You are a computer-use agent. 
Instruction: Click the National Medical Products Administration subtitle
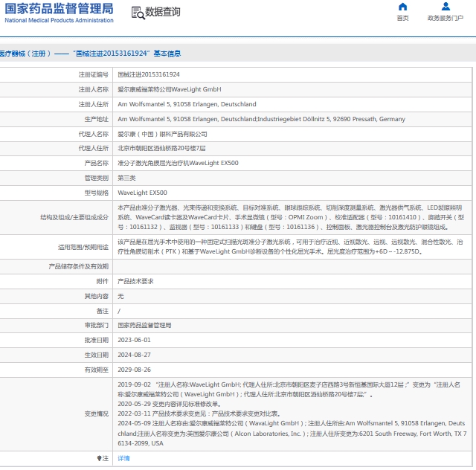click(x=59, y=20)
